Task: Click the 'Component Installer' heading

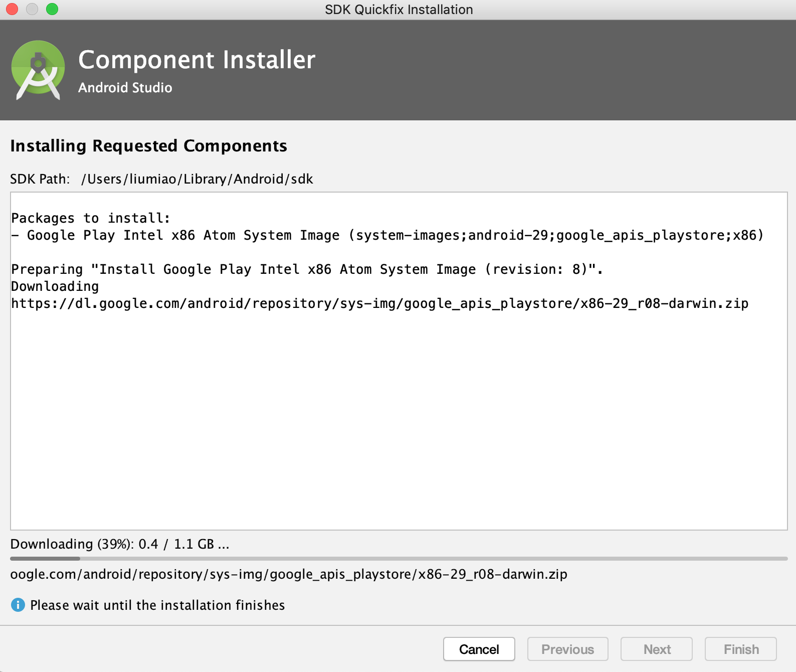Action: 196,60
